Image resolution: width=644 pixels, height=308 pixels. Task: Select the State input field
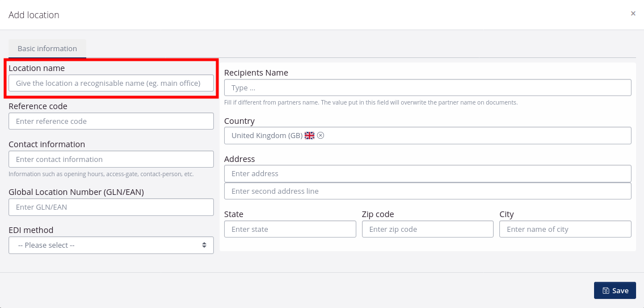(x=289, y=230)
